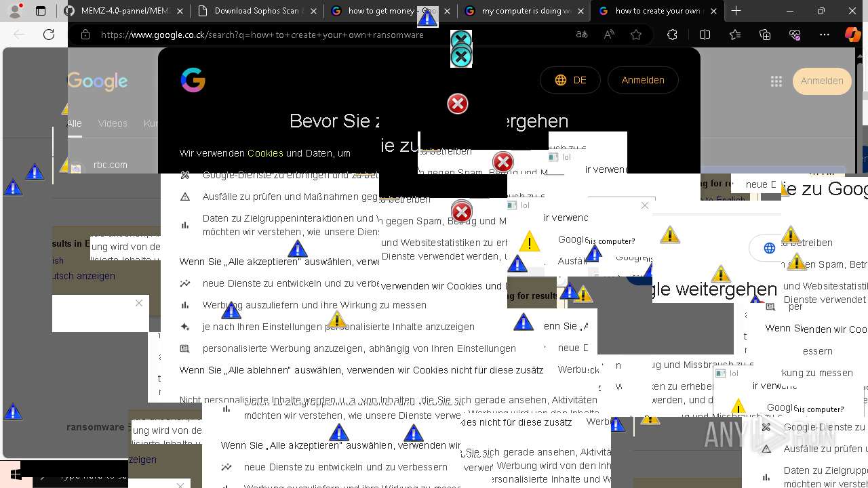Select the Alle search tab

(74, 123)
